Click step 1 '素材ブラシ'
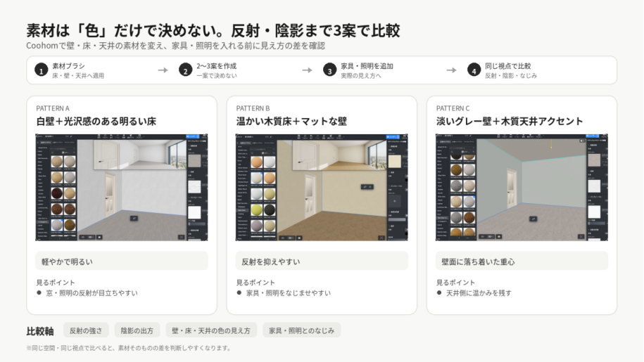 point(68,66)
